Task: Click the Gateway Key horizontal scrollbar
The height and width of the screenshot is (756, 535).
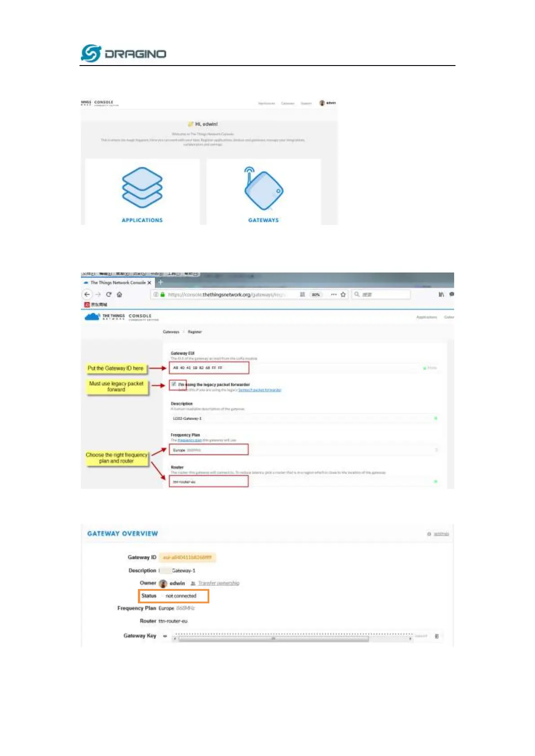Action: [293, 639]
